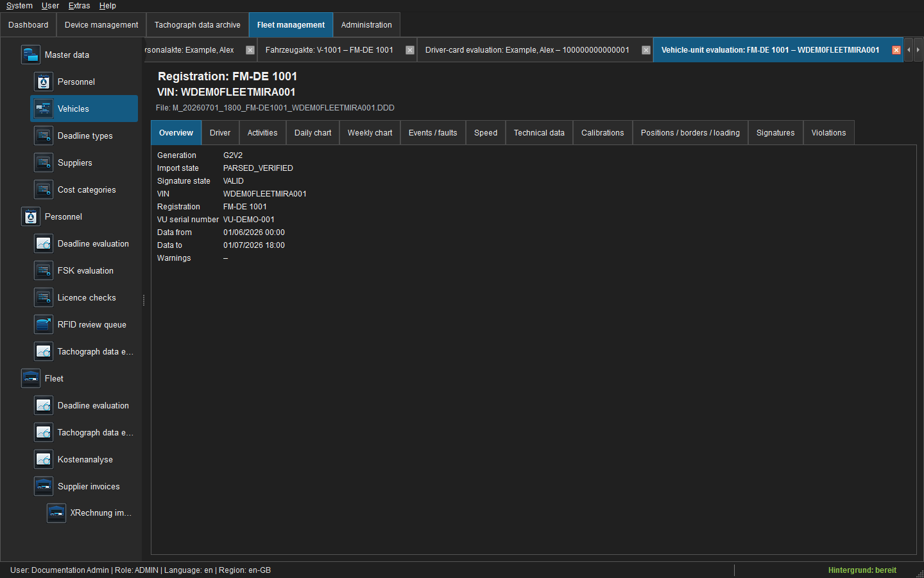Click the FSK evaluation icon

point(44,270)
